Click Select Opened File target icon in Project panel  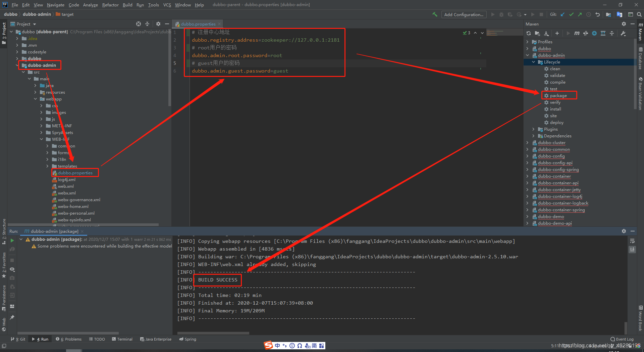click(x=139, y=24)
